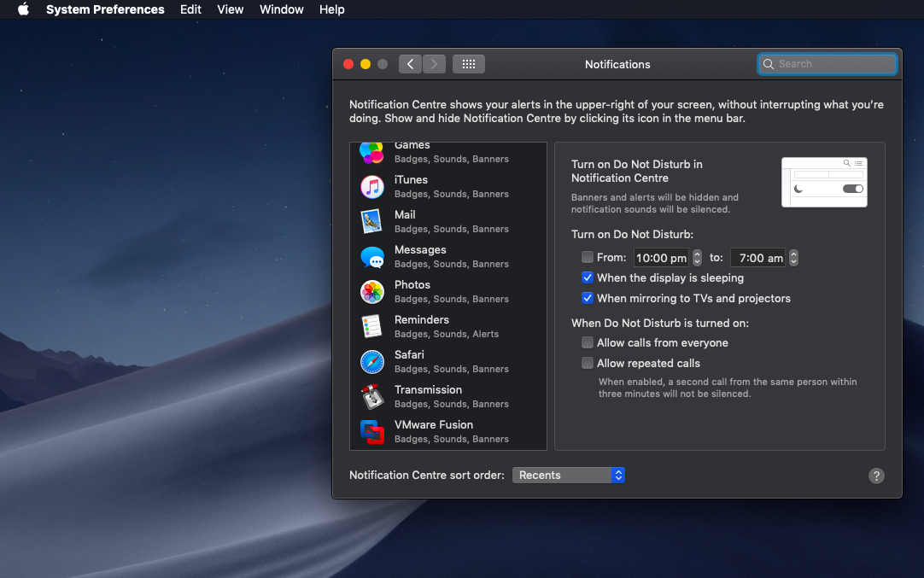Minimize the Notifications window
The height and width of the screenshot is (578, 924).
(366, 64)
